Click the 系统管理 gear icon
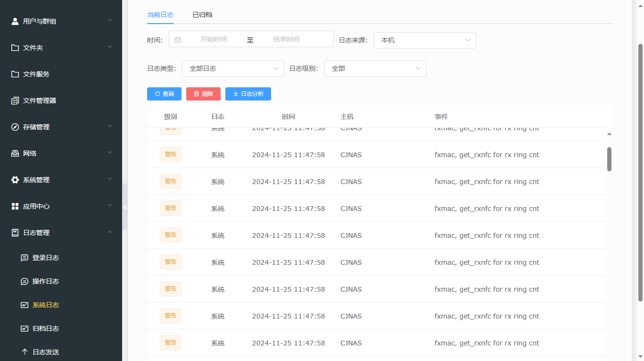 14,179
